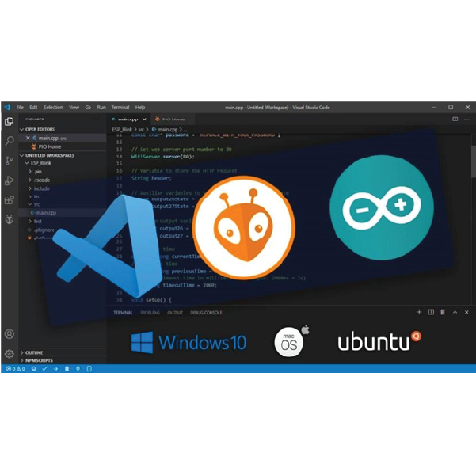This screenshot has height=475, width=476.
Task: Select PIO Home in Open Editors
Action: 63,146
